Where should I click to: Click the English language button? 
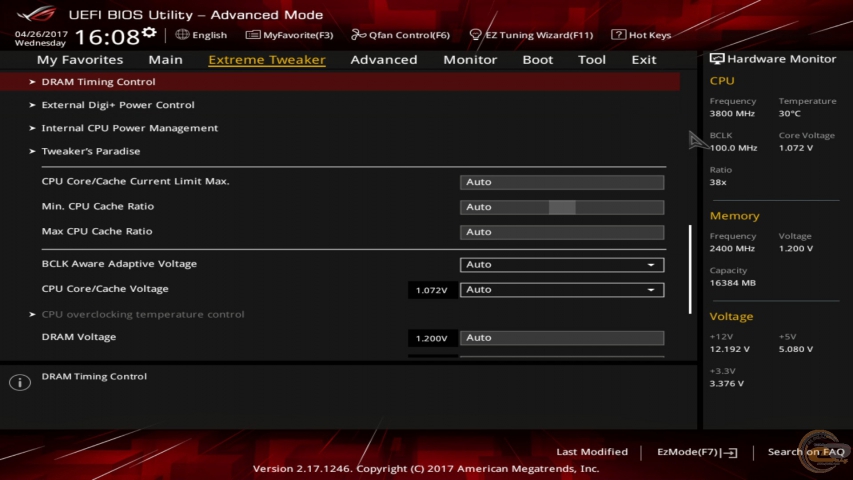coord(201,35)
